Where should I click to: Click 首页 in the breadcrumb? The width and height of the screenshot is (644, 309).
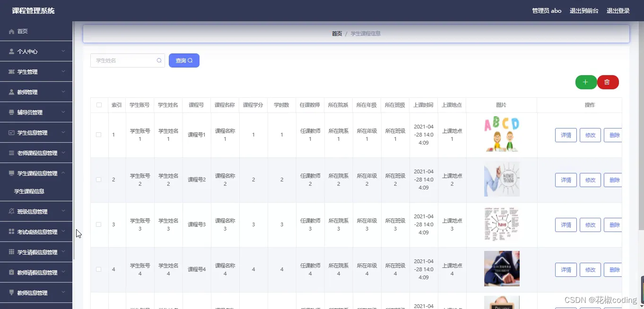[337, 34]
